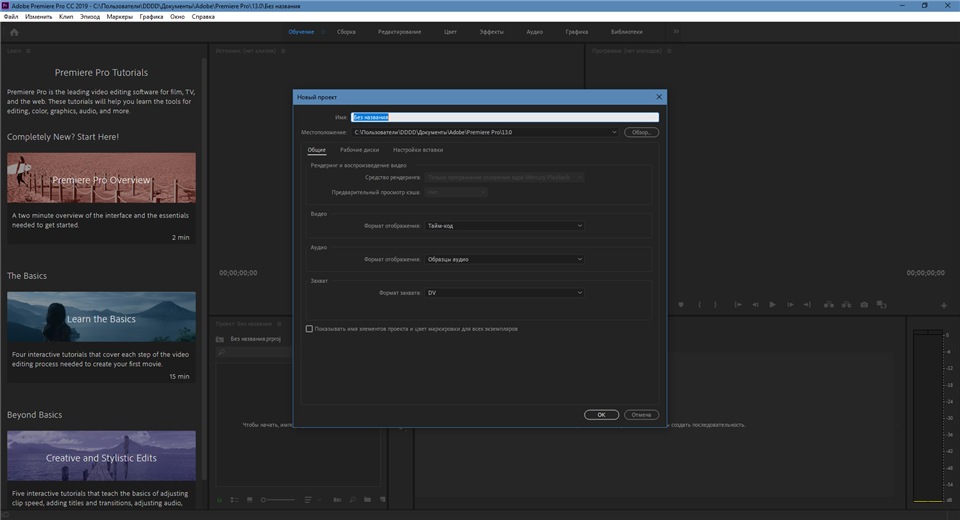Click the Extract icon in Program monitor
Viewport: 960px width, 520px height.
pyautogui.click(x=846, y=304)
